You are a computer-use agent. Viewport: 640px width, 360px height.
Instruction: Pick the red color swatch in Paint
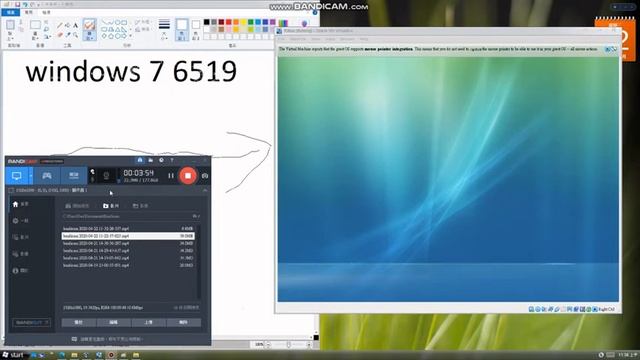229,22
